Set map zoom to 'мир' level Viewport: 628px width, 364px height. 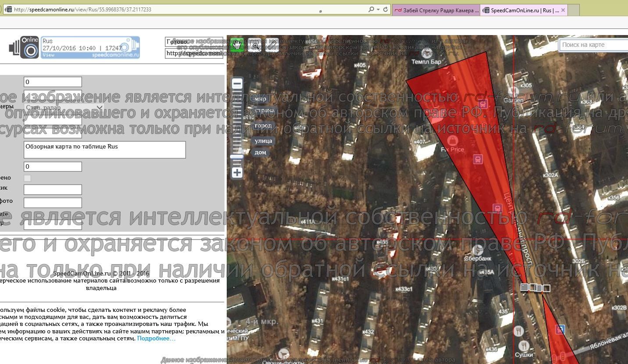(x=260, y=99)
